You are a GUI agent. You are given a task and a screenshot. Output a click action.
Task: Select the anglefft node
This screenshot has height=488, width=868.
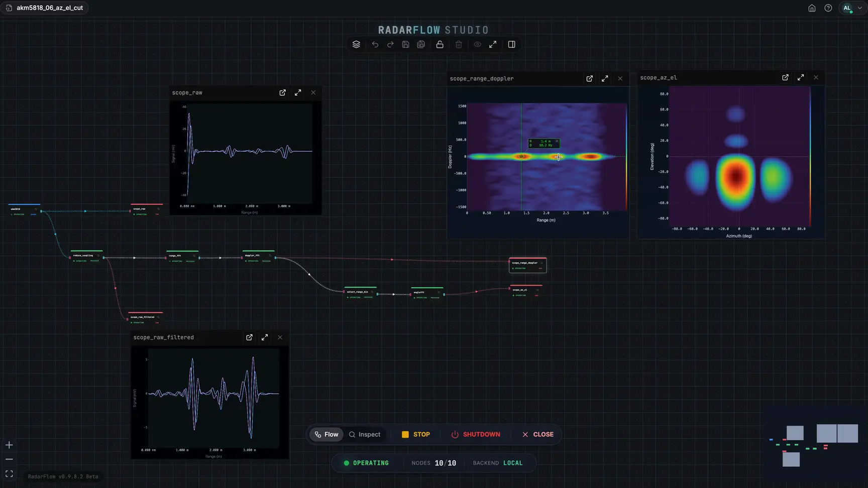[x=427, y=294]
